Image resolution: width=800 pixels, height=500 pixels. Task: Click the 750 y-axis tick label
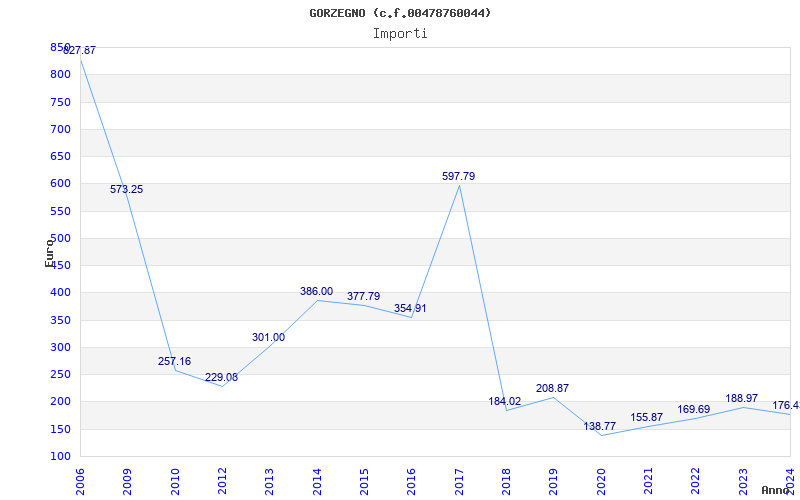(60, 102)
